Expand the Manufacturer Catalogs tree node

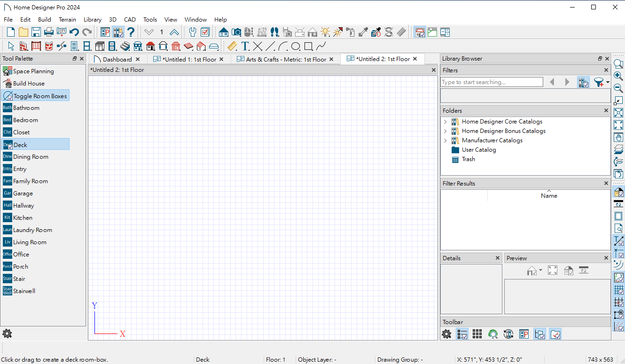pyautogui.click(x=445, y=140)
